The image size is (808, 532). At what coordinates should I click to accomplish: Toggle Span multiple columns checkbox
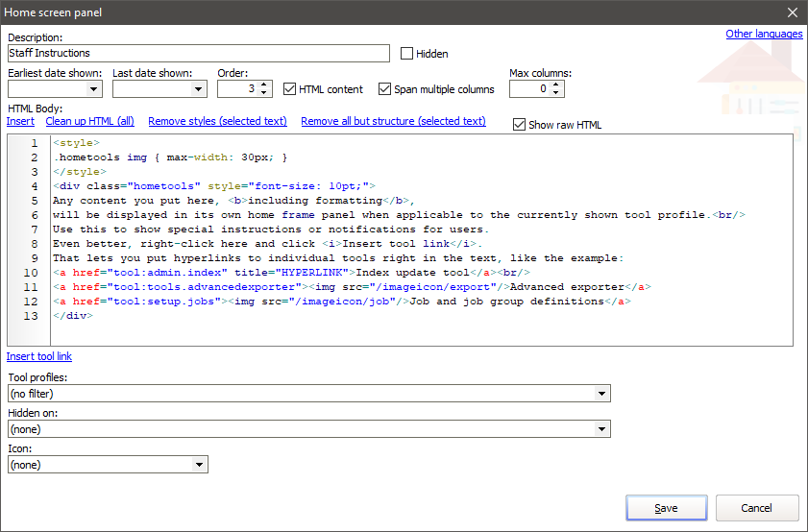pos(384,89)
